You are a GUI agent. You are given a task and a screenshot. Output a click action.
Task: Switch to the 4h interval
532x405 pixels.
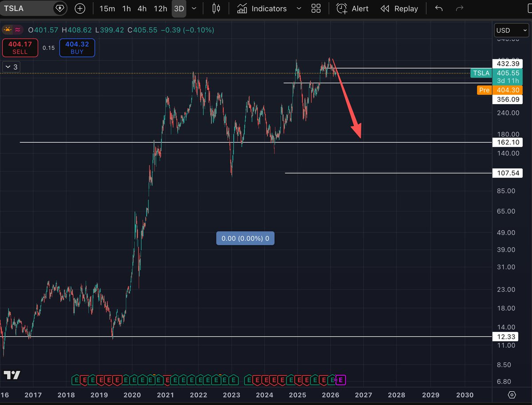coord(142,8)
